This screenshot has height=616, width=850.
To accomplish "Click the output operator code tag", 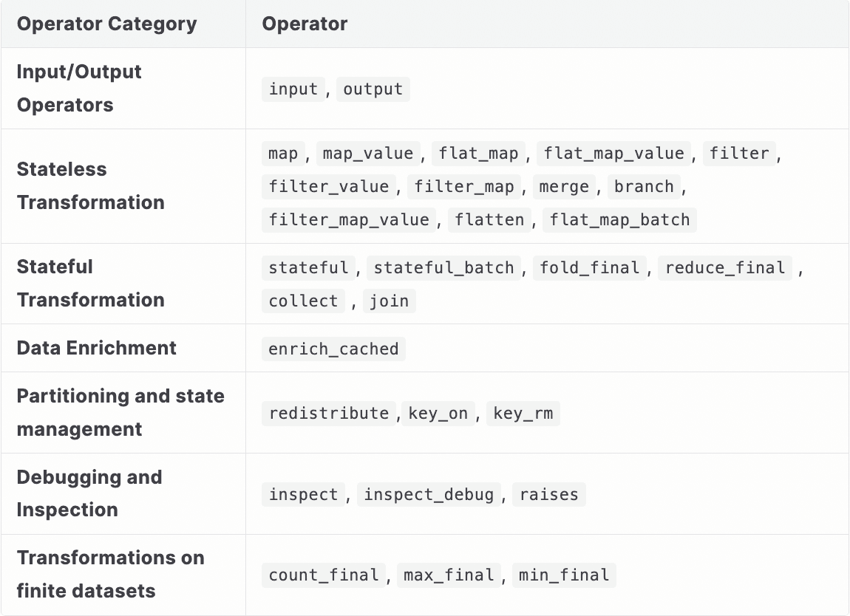I will tap(373, 89).
